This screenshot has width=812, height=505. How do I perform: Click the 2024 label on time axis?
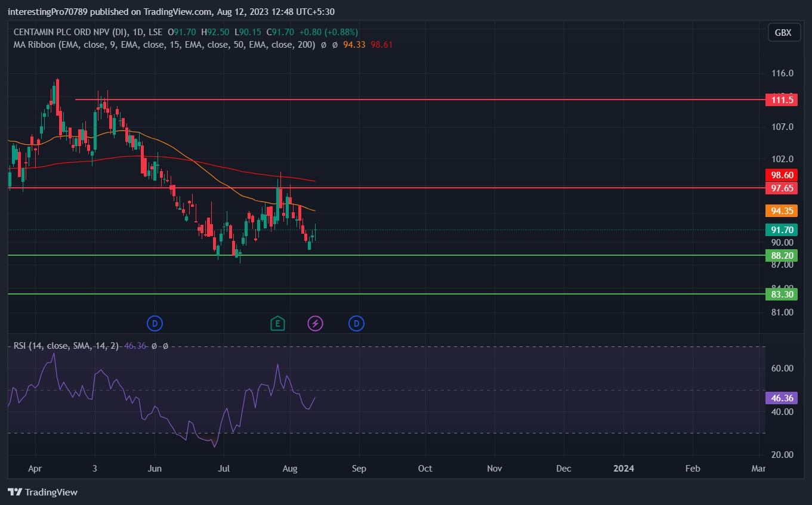pos(624,469)
